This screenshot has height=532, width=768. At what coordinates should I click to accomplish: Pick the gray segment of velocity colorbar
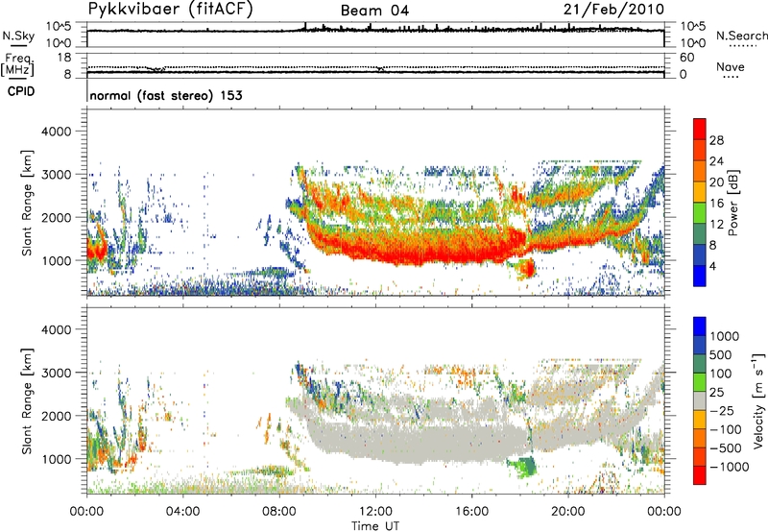(x=700, y=401)
